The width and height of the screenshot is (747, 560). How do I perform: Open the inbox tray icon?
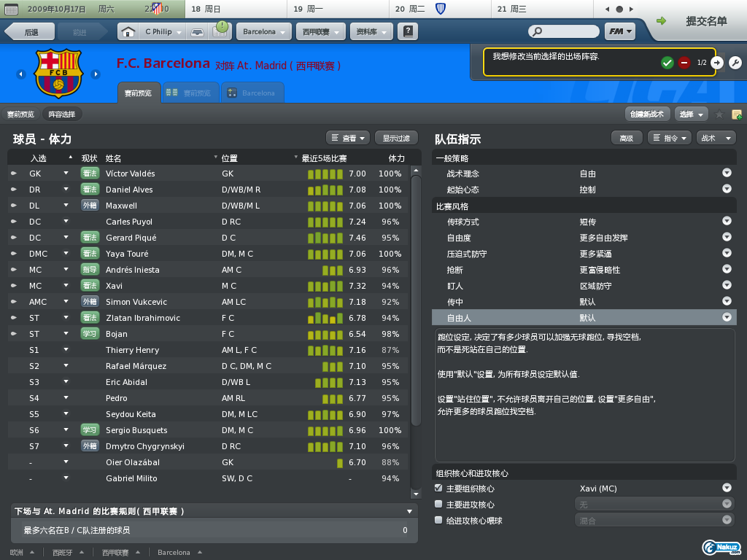coord(197,32)
